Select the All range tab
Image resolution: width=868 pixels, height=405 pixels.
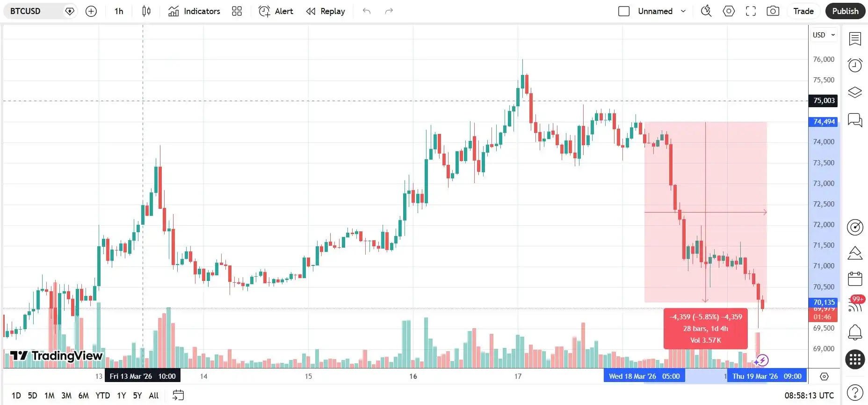point(153,395)
